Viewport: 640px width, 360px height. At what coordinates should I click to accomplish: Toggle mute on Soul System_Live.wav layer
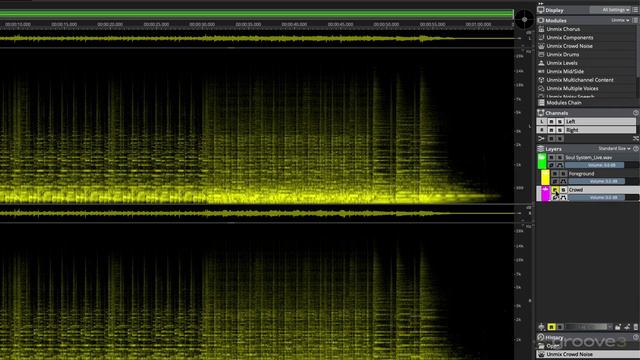pyautogui.click(x=551, y=158)
